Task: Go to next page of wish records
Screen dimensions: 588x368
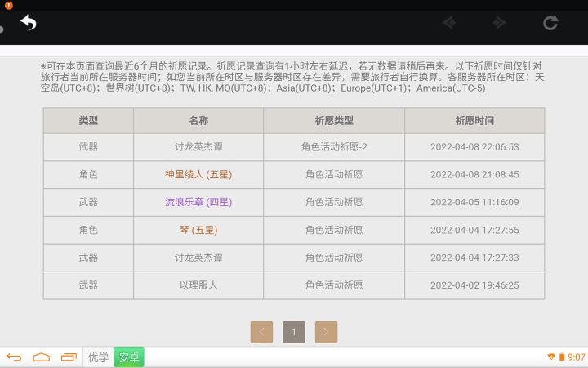Action: tap(326, 332)
